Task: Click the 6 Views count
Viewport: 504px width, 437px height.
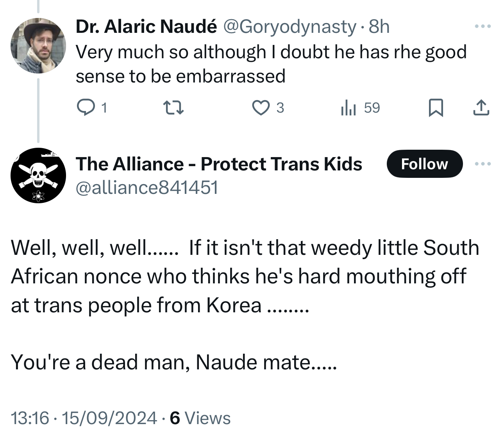Action: 200,418
